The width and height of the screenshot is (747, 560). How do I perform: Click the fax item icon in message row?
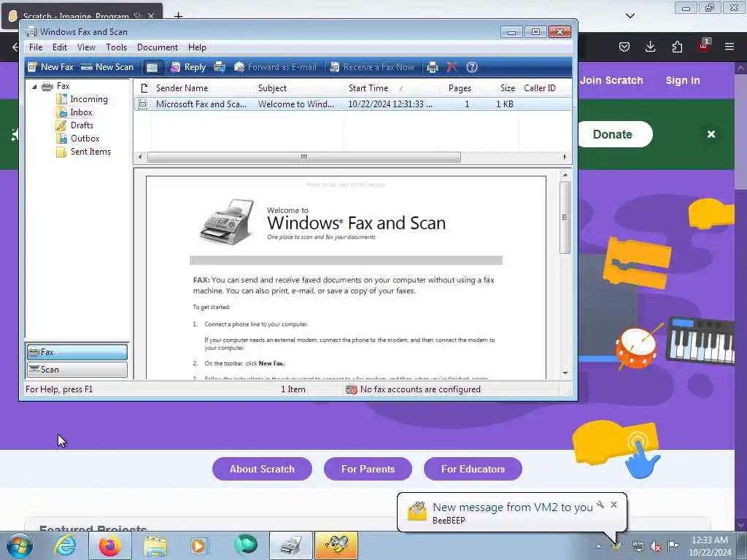142,104
